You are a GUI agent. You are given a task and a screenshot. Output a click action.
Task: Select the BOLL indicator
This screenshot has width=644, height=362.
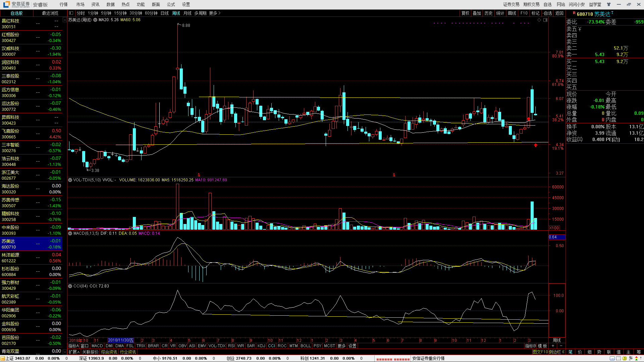(306, 346)
